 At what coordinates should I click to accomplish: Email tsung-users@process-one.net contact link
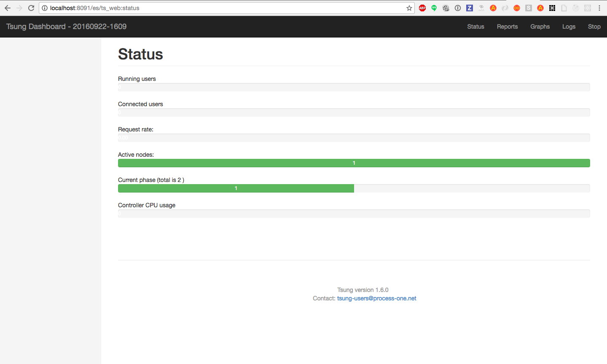pos(376,298)
